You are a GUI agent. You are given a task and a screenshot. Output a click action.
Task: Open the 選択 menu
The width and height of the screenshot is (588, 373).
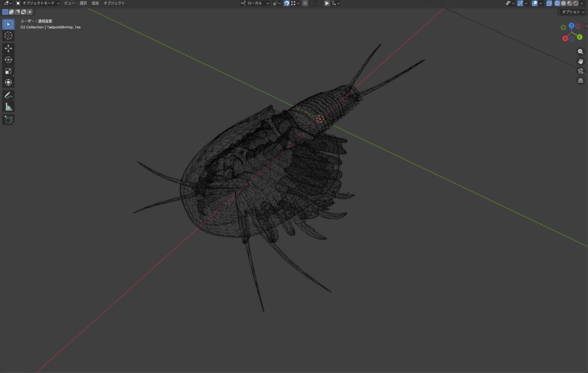tap(83, 3)
